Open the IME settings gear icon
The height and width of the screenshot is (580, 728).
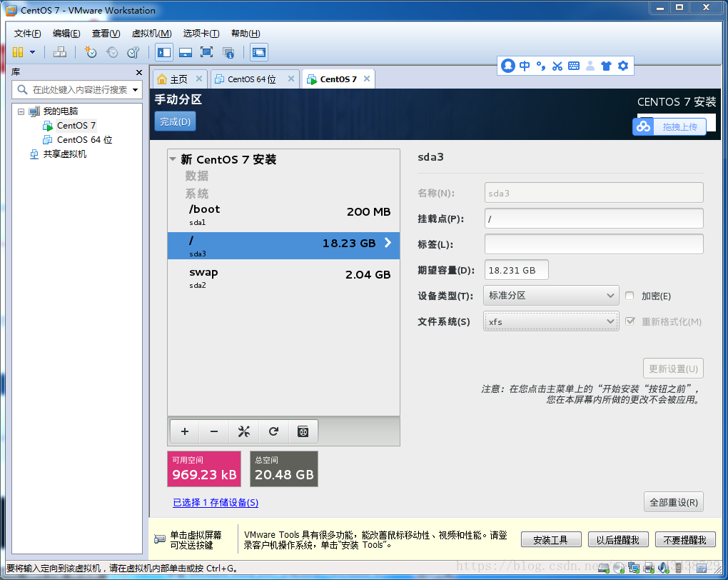623,66
